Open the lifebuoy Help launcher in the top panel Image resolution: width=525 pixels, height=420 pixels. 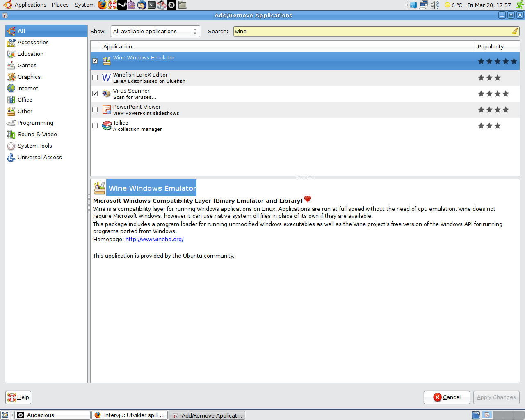coord(112,5)
